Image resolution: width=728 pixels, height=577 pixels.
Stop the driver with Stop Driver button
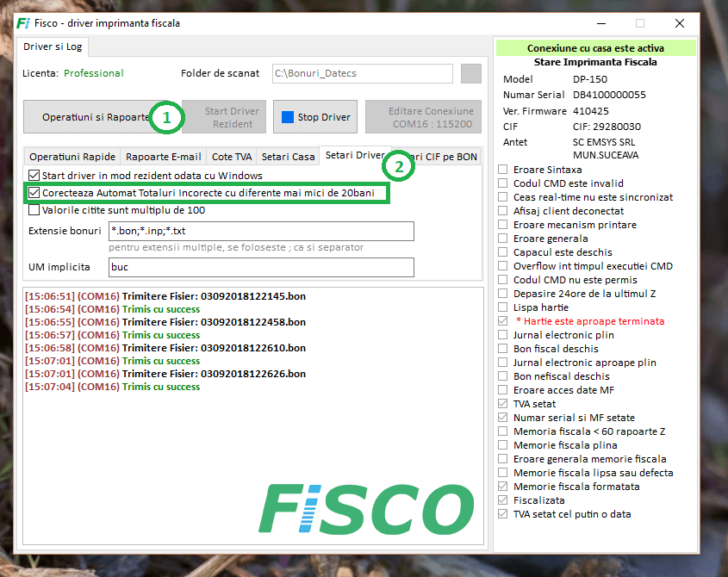click(x=315, y=117)
